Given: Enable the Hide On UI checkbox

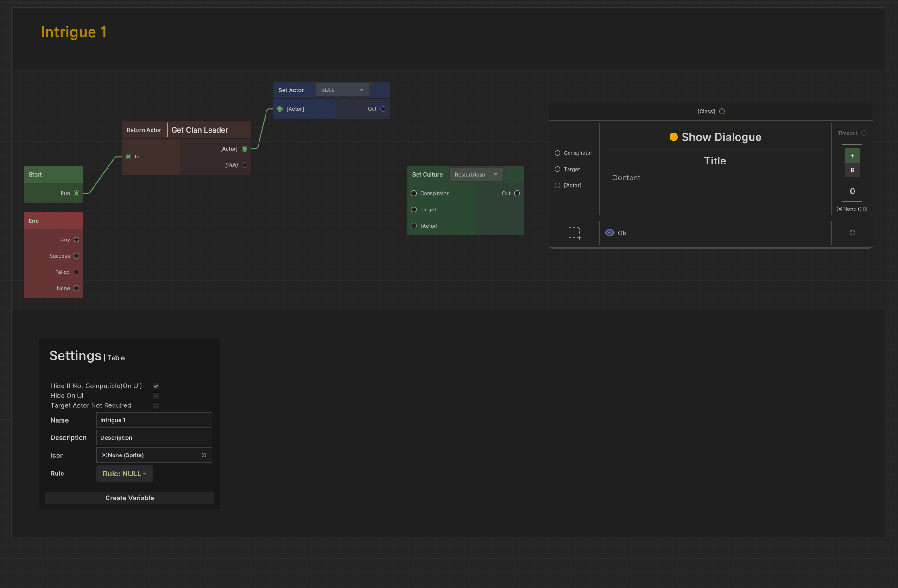Looking at the screenshot, I should point(156,396).
